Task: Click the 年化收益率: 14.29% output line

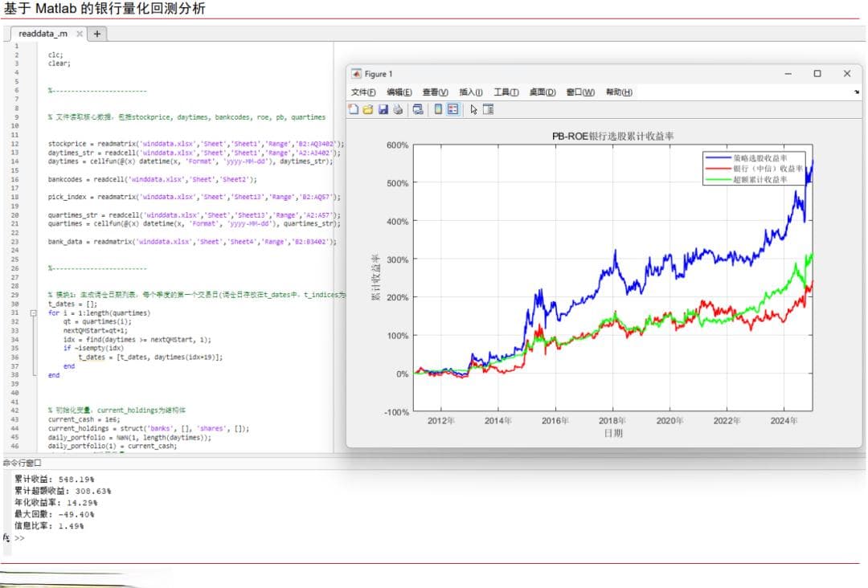Action: pos(56,503)
